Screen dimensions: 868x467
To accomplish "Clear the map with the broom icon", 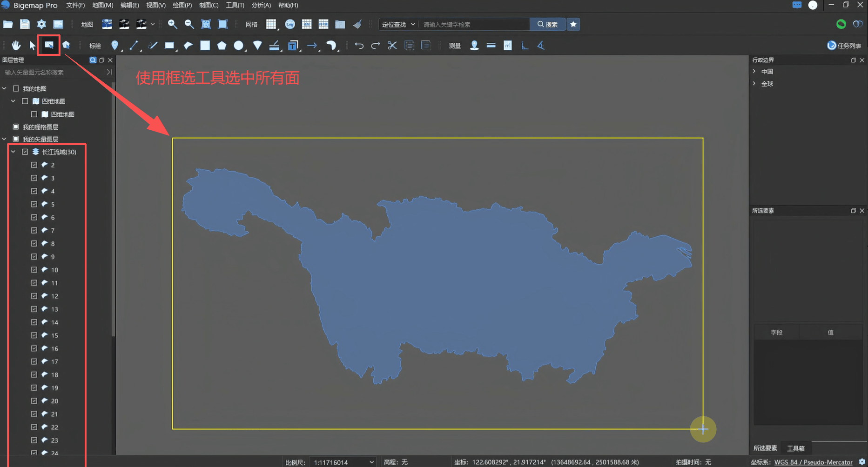I will 357,24.
